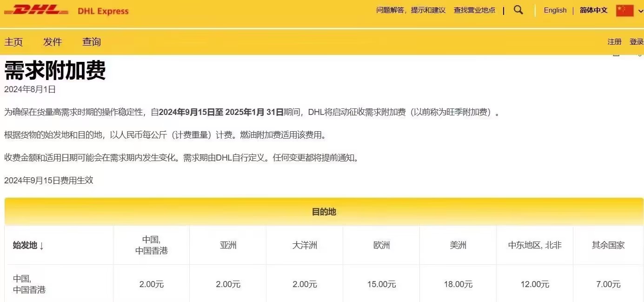Click the 18.00元 cell

(x=458, y=284)
